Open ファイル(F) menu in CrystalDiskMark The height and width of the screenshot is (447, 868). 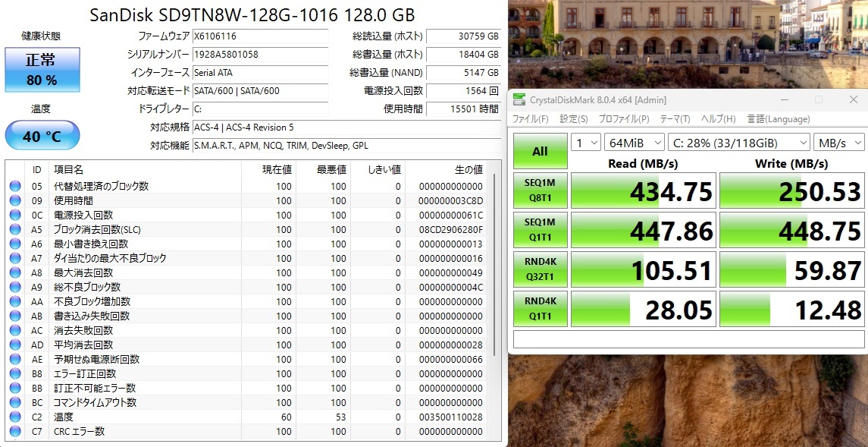pos(531,119)
